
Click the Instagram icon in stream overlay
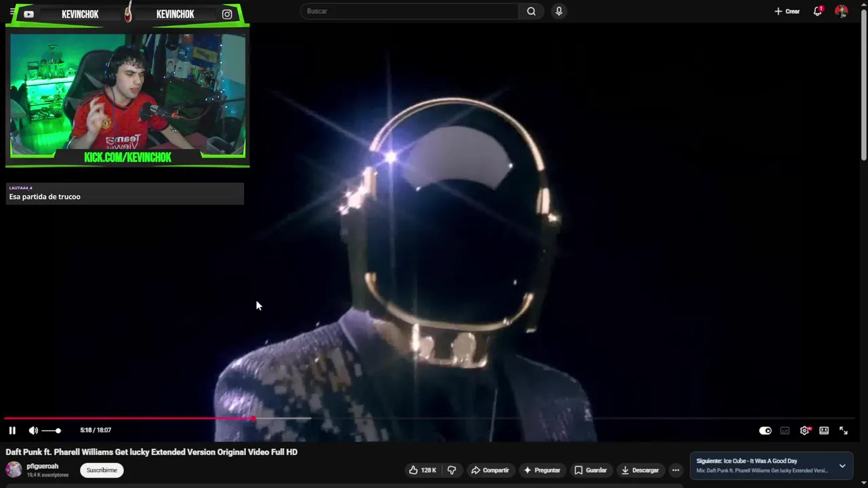click(227, 14)
